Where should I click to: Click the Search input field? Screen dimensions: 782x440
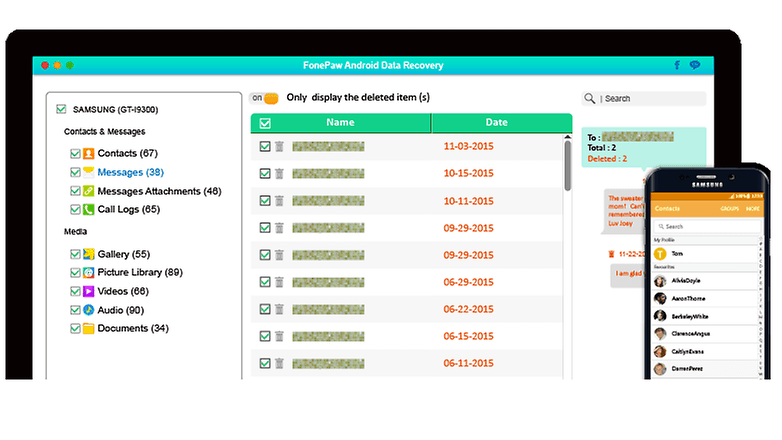[650, 99]
